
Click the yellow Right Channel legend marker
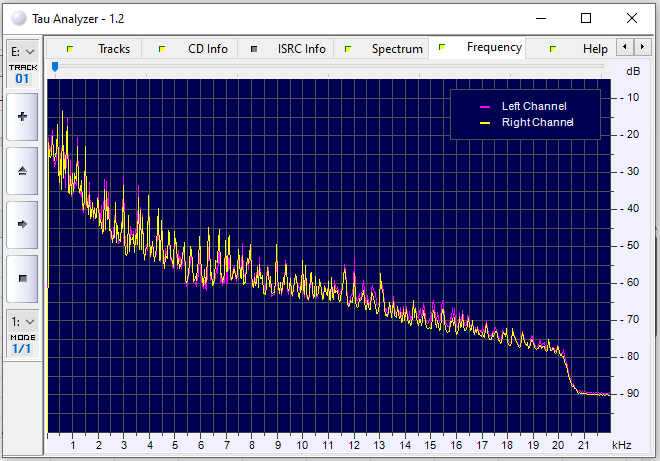[x=485, y=122]
